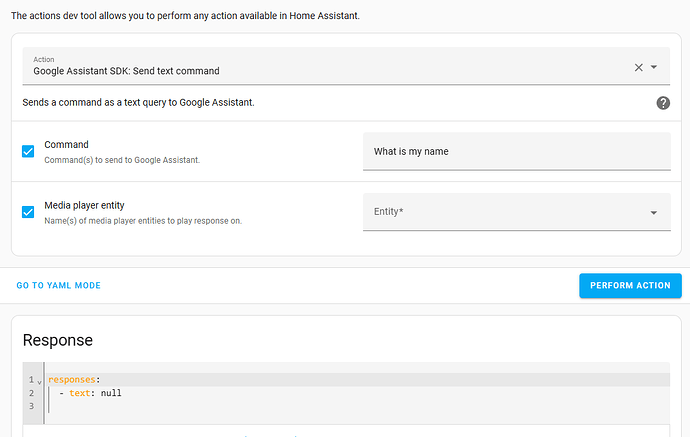The image size is (690, 437).
Task: Click the 'responses:' key in editor
Action: pos(74,380)
